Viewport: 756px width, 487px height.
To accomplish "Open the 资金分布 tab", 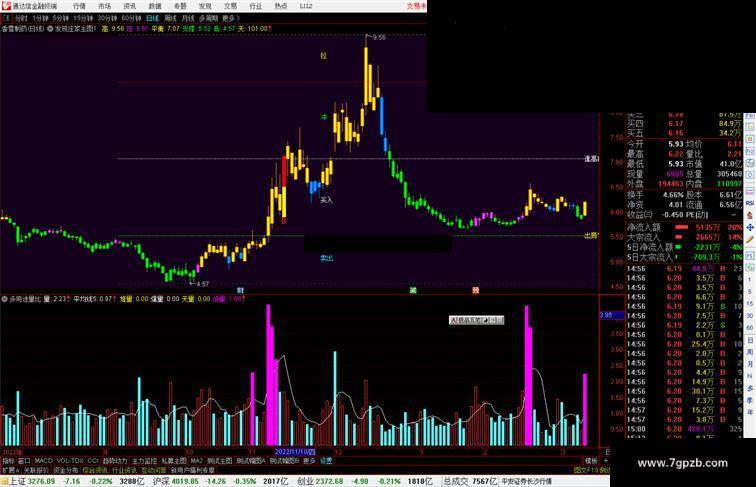I will tap(66, 470).
